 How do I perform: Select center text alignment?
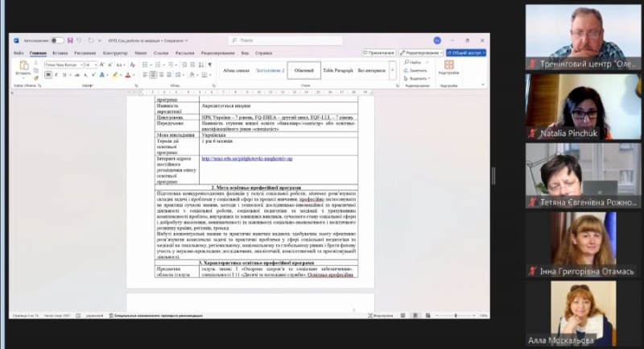pos(153,75)
